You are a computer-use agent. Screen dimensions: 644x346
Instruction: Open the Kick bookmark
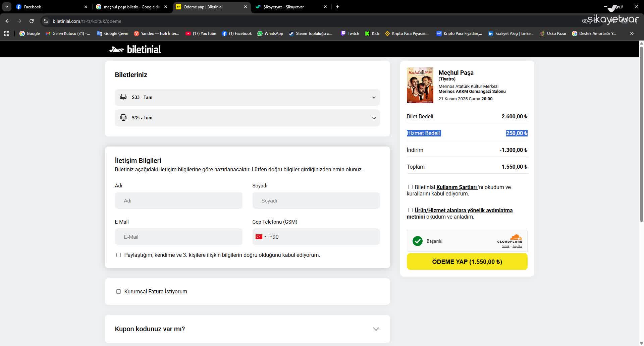(x=372, y=34)
